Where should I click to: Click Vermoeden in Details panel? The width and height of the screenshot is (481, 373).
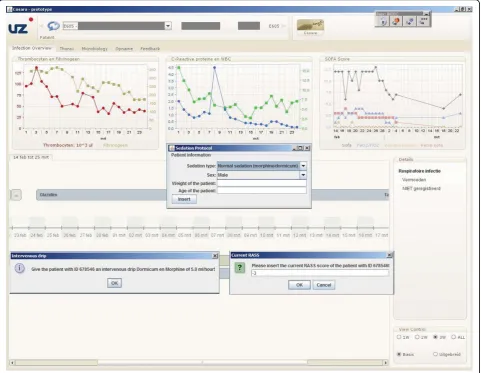(414, 180)
